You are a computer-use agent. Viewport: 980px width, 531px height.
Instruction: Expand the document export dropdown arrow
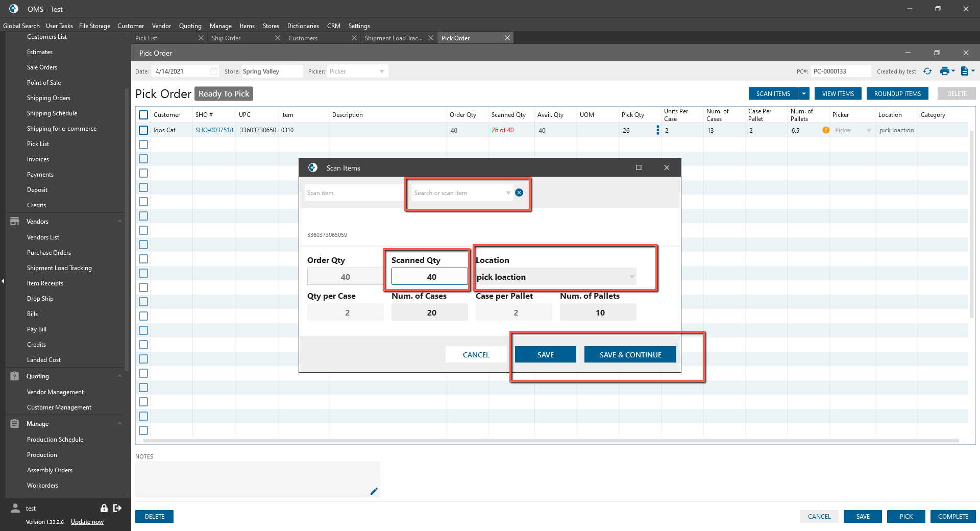(x=973, y=71)
